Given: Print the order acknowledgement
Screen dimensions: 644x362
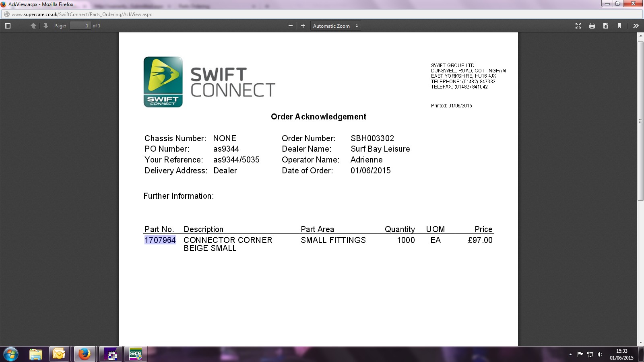Looking at the screenshot, I should click(x=592, y=26).
